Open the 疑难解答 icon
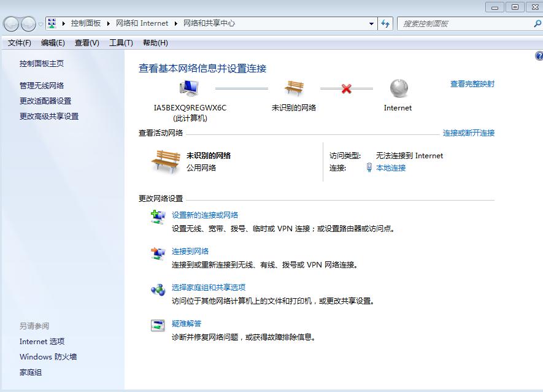Image resolution: width=543 pixels, height=392 pixels. coord(156,324)
